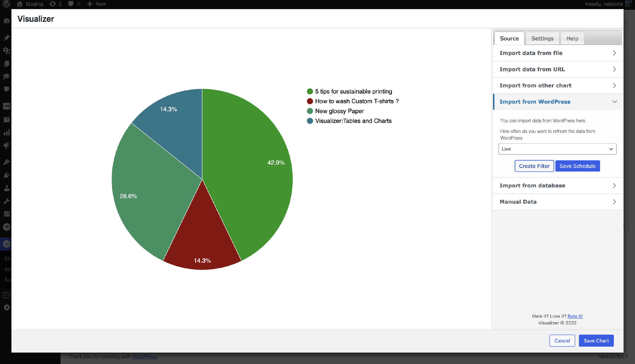
Task: Open the Staging site home icon
Action: [x=20, y=4]
